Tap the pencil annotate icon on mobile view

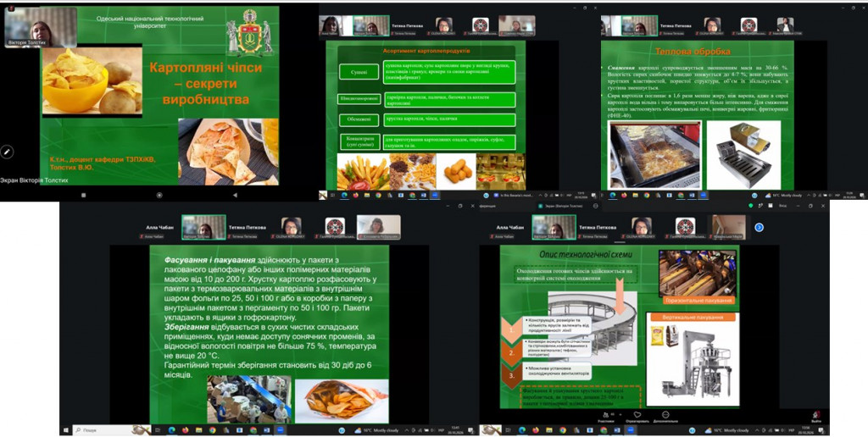(7, 151)
